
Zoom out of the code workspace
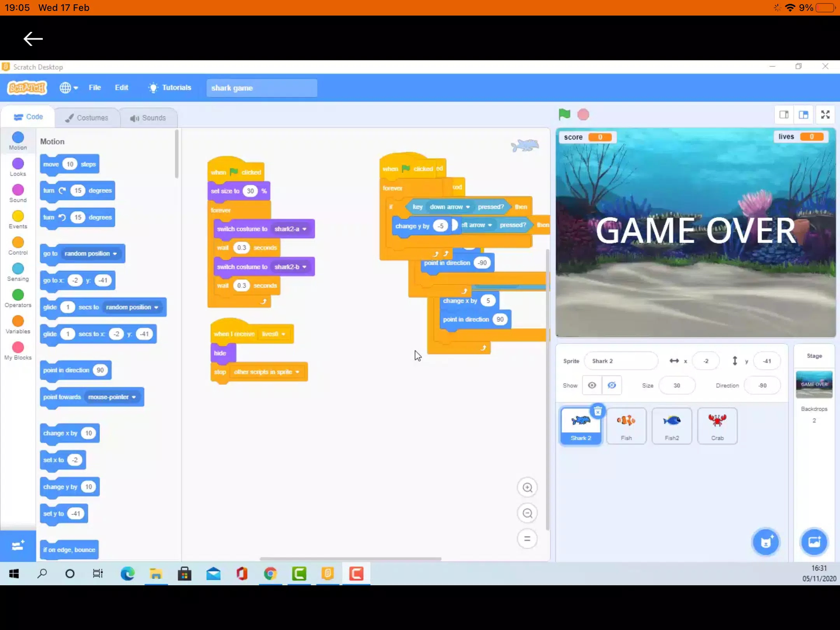click(x=527, y=513)
